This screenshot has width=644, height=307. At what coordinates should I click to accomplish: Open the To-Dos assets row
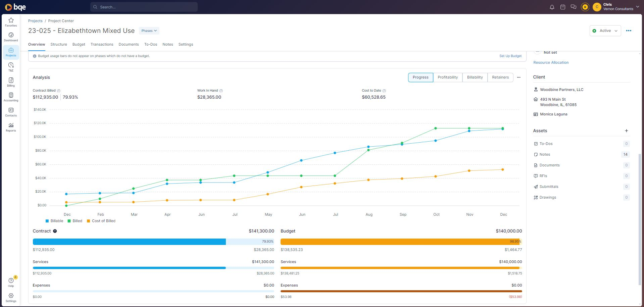point(582,144)
